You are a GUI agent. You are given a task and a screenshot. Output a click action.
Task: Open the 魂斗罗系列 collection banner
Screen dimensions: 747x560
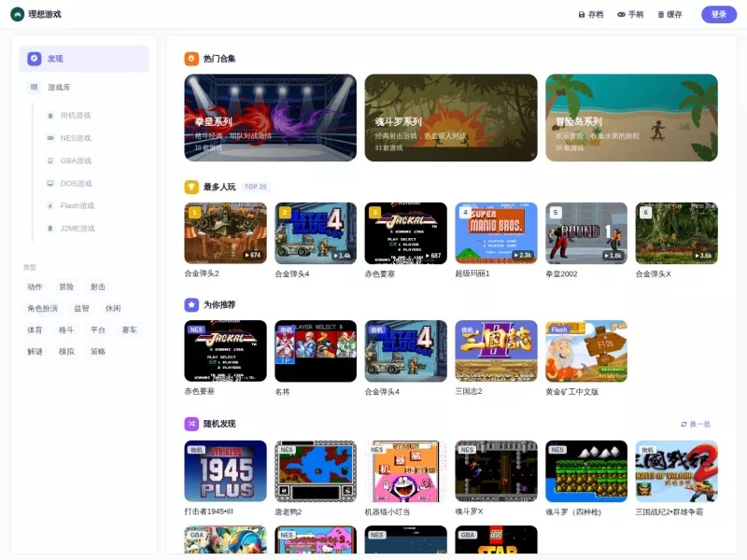coord(451,118)
